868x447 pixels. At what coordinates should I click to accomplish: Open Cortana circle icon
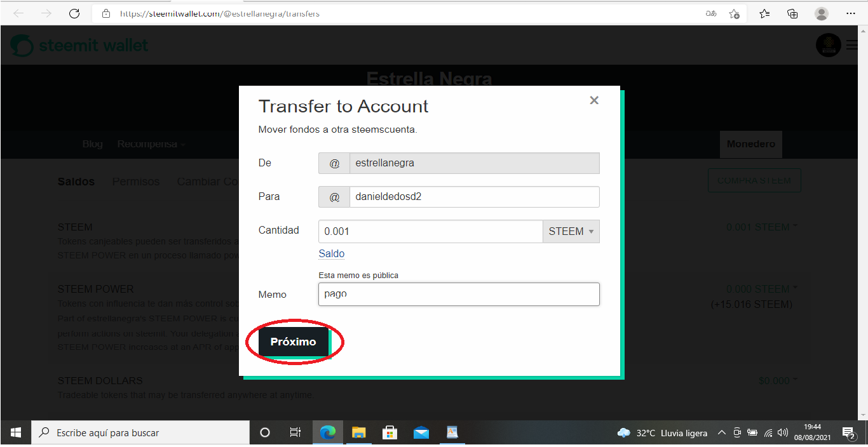click(266, 432)
